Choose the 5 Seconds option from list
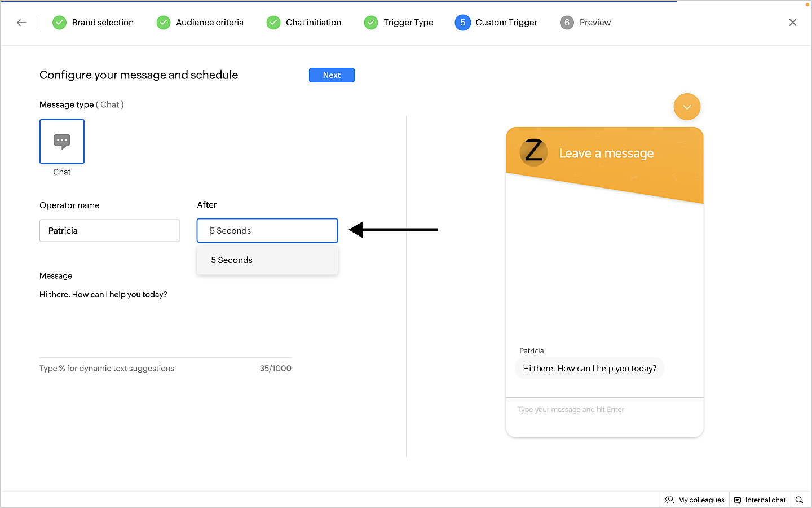The width and height of the screenshot is (812, 508). [267, 260]
